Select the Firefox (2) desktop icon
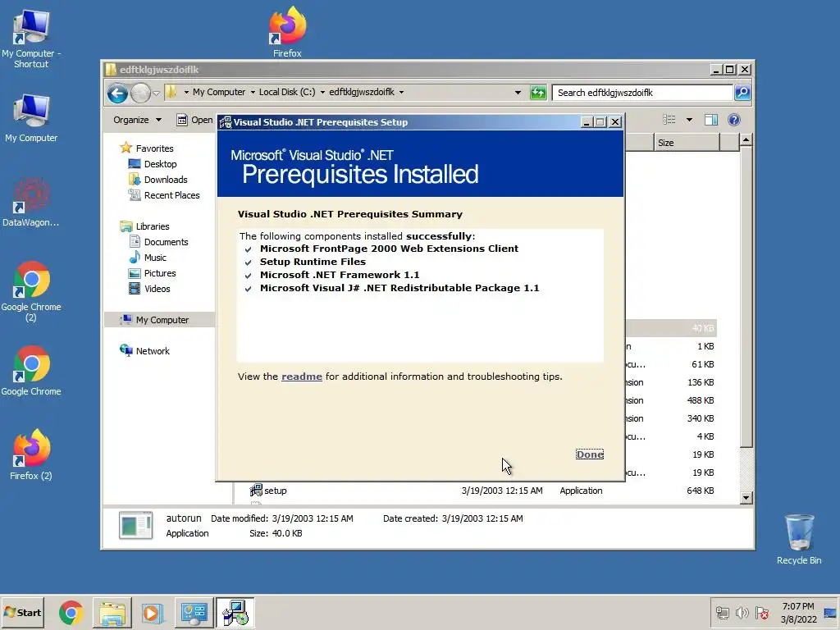This screenshot has width=840, height=630. tap(31, 455)
